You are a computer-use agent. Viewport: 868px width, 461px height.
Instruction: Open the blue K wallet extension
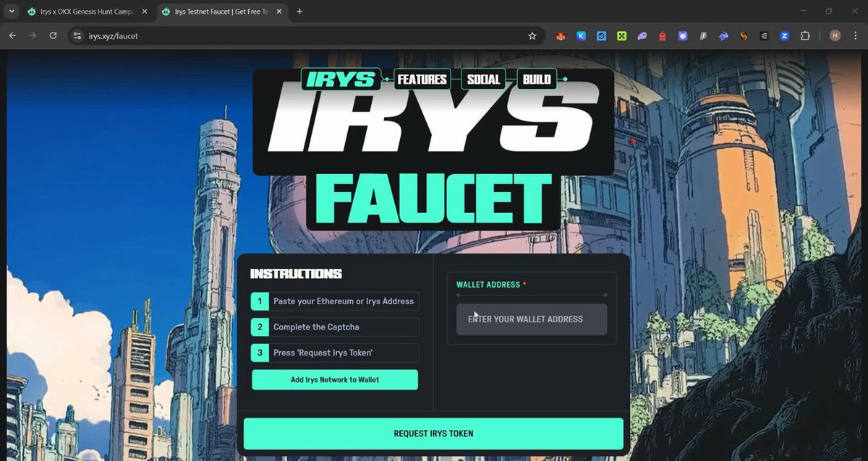(581, 35)
